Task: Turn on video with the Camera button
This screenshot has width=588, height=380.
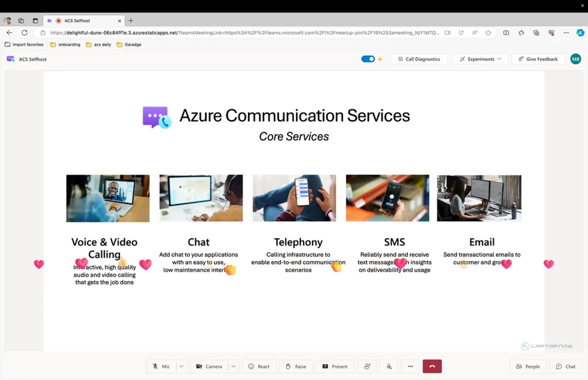Action: click(x=209, y=366)
